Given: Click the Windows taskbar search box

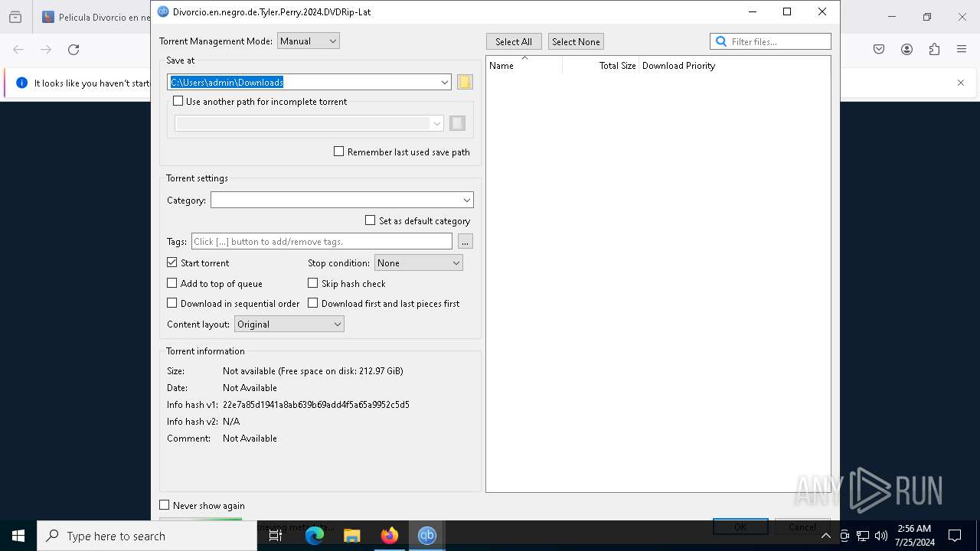Looking at the screenshot, I should tap(147, 536).
